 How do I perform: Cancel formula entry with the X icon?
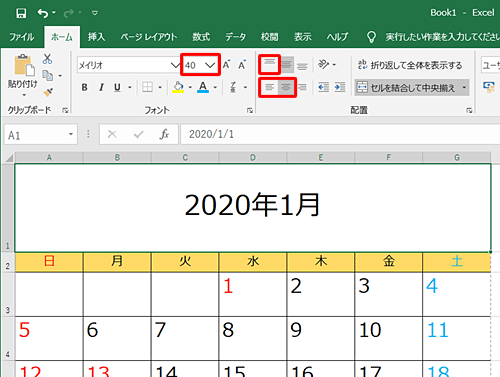[112, 134]
